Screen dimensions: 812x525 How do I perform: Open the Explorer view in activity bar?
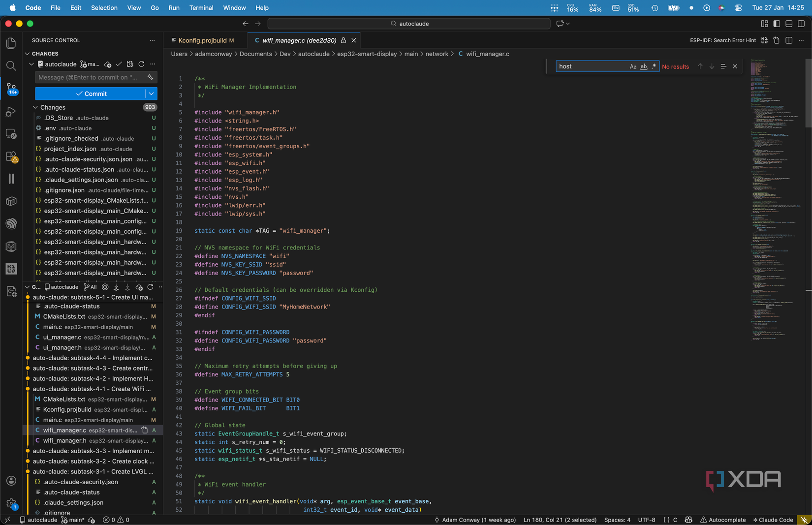[x=11, y=43]
